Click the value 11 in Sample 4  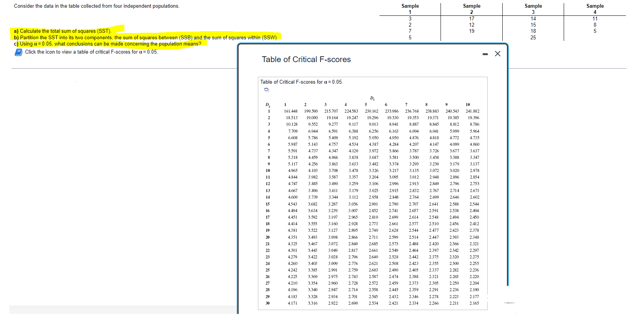(595, 19)
